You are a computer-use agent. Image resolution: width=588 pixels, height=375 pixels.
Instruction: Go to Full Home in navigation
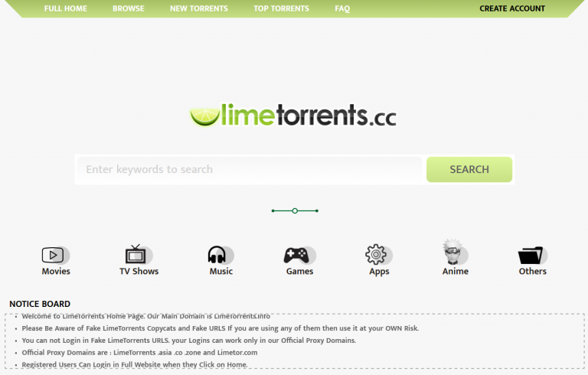click(66, 8)
